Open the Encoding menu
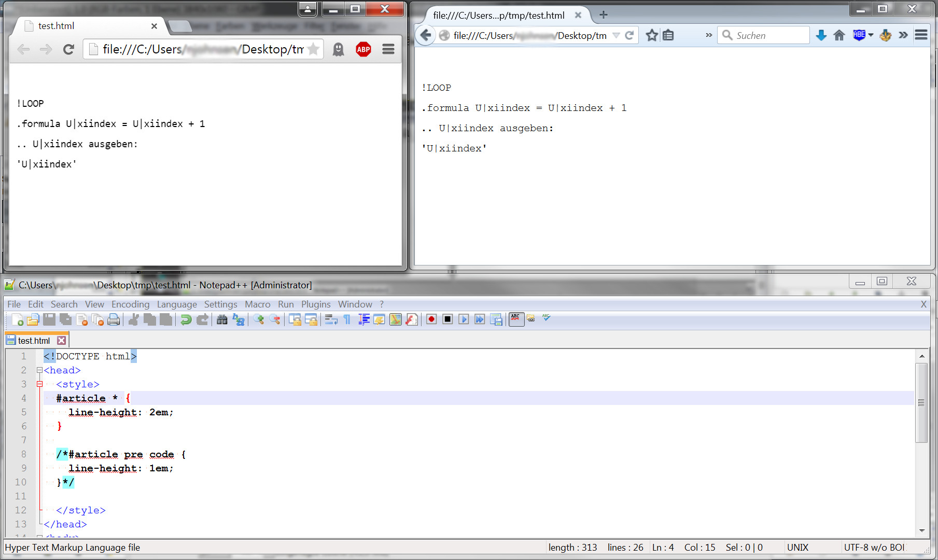The width and height of the screenshot is (938, 560). [130, 304]
